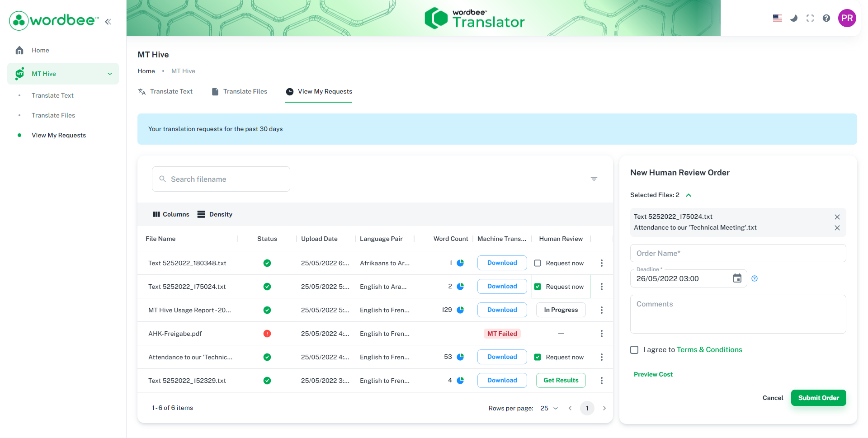The width and height of the screenshot is (868, 438).
Task: Collapse the MT Hive sidebar menu
Action: (x=110, y=73)
